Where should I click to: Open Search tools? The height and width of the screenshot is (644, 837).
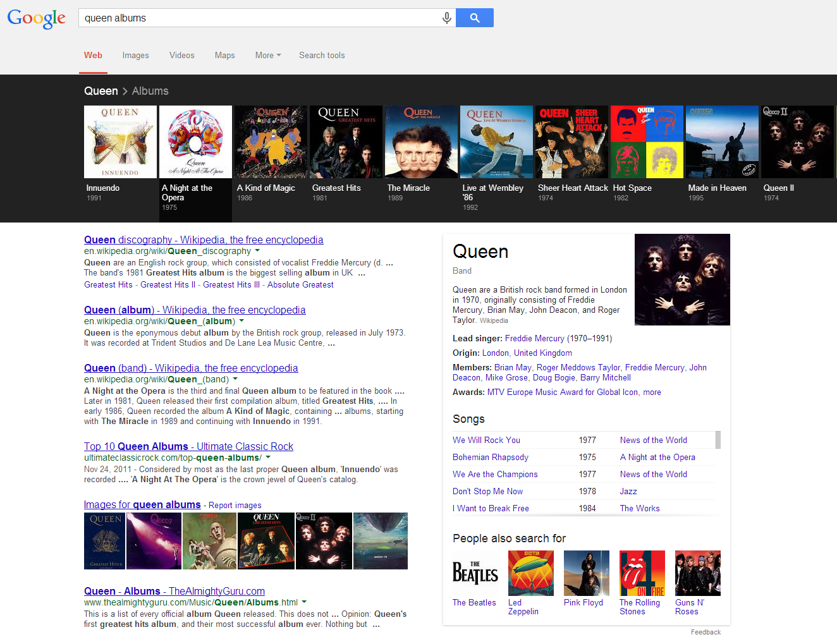click(322, 56)
